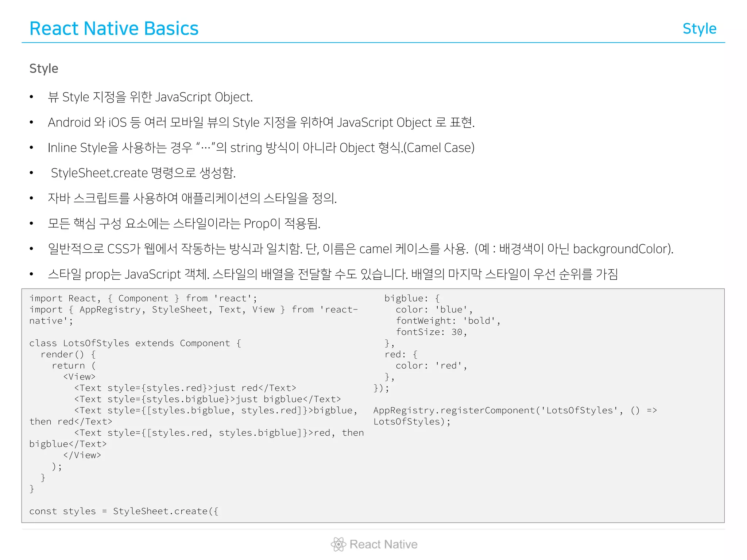Click the code line with 'just red</Text>'

(185, 388)
